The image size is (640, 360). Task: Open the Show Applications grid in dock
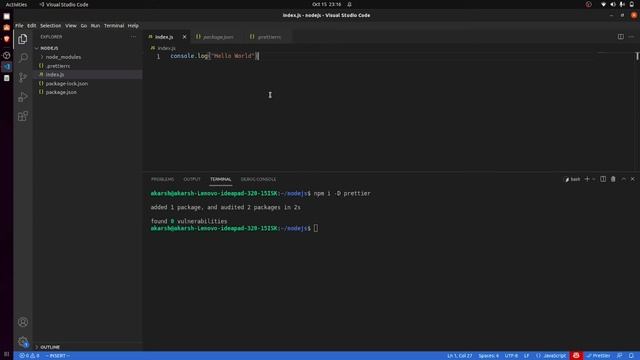pos(7,354)
